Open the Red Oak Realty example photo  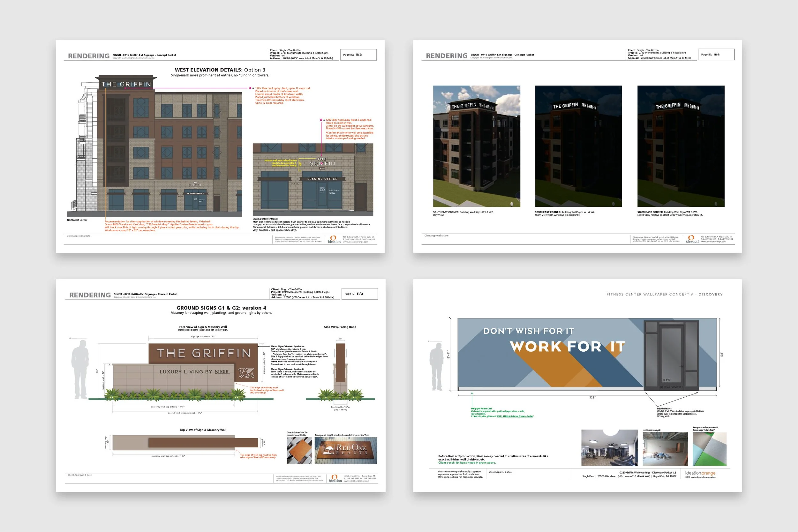(x=346, y=451)
